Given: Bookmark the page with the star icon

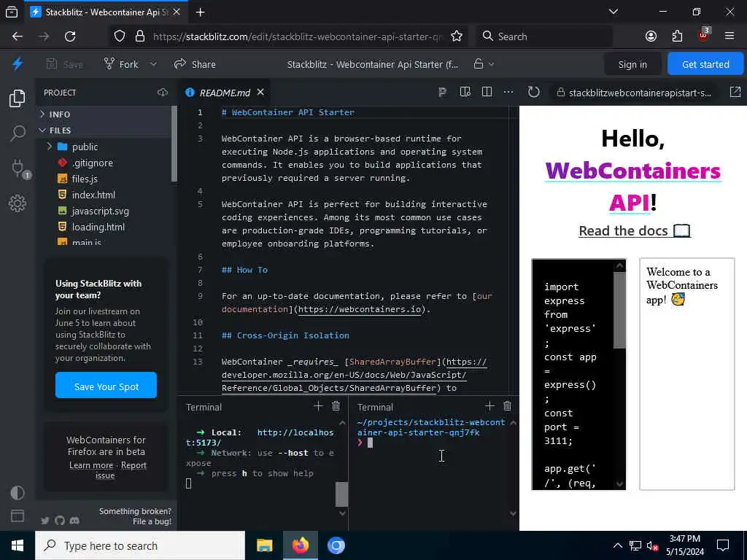Looking at the screenshot, I should click(x=457, y=36).
